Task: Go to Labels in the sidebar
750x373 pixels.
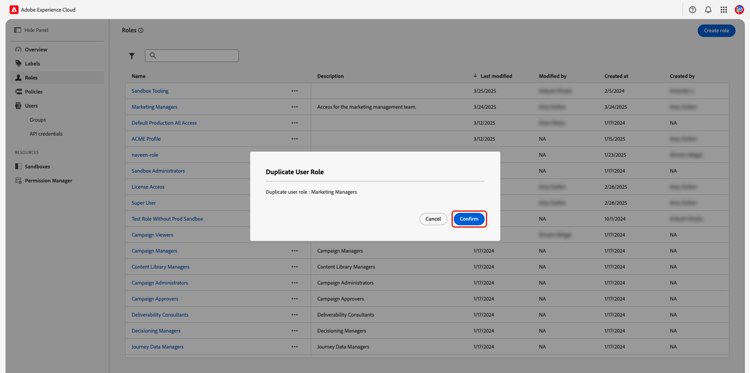Action: 33,64
